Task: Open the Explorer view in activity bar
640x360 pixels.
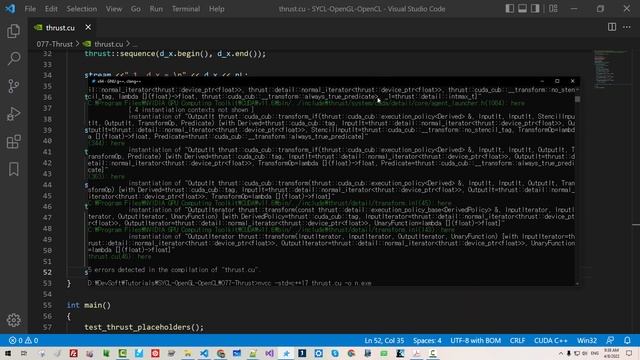Action: point(13,31)
